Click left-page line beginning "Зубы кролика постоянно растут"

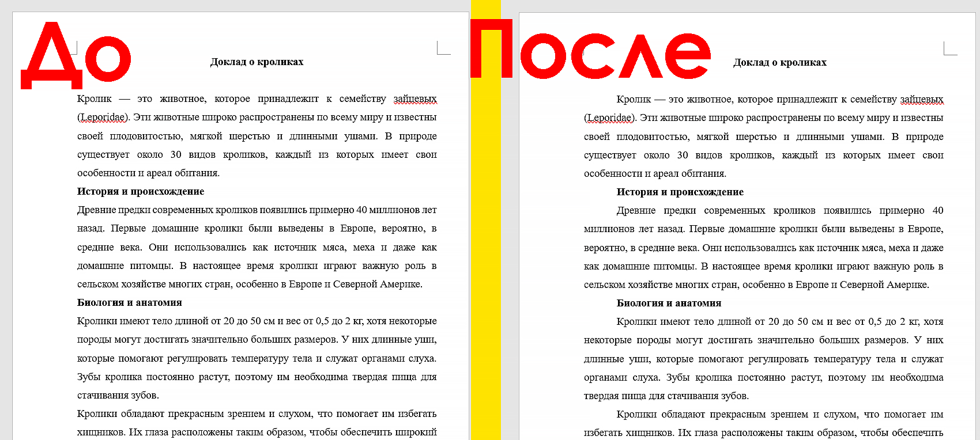(x=257, y=377)
